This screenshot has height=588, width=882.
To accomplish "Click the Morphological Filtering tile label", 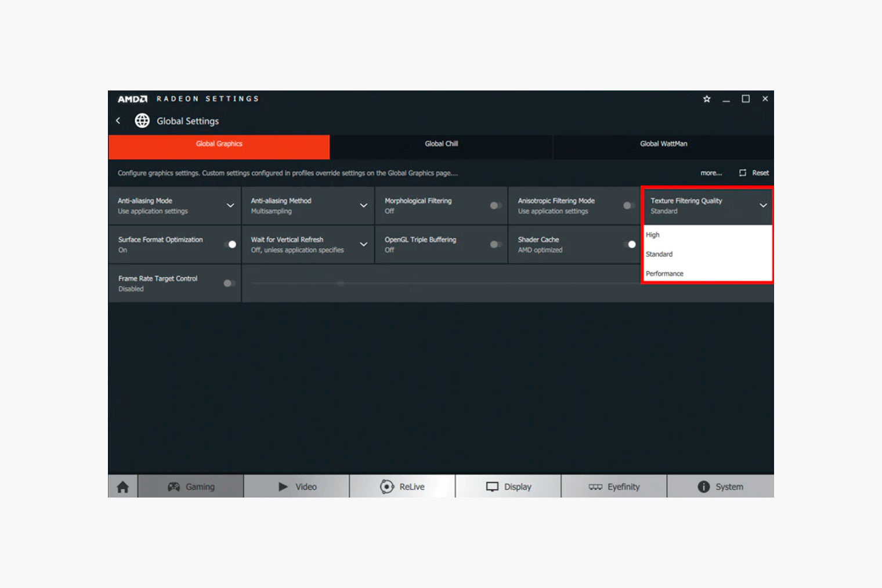I will [x=418, y=201].
